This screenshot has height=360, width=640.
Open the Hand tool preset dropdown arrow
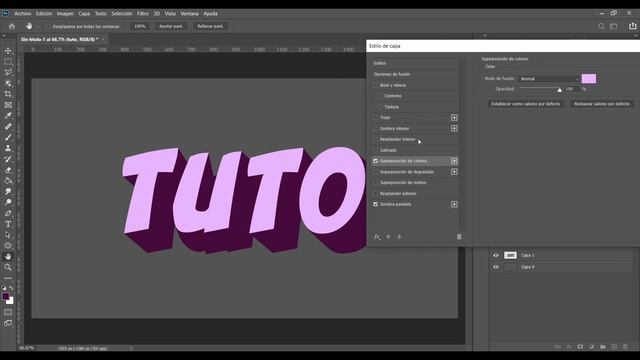pyautogui.click(x=38, y=27)
